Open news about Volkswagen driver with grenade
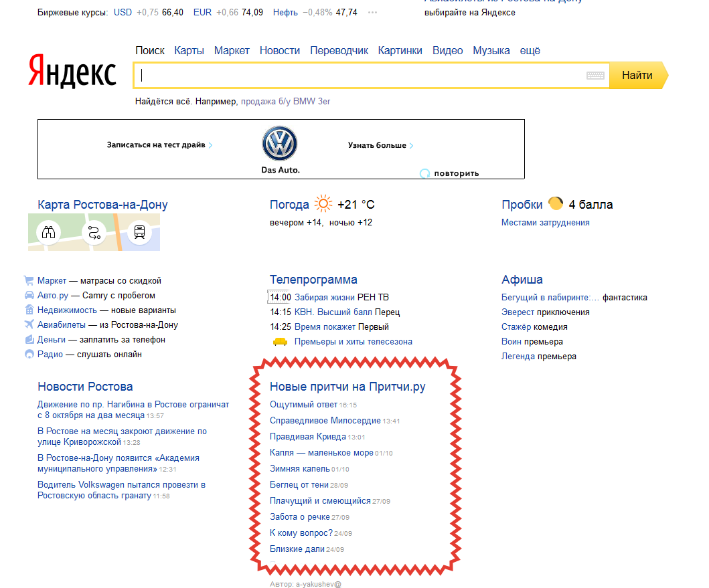The width and height of the screenshot is (709, 588). pyautogui.click(x=122, y=490)
